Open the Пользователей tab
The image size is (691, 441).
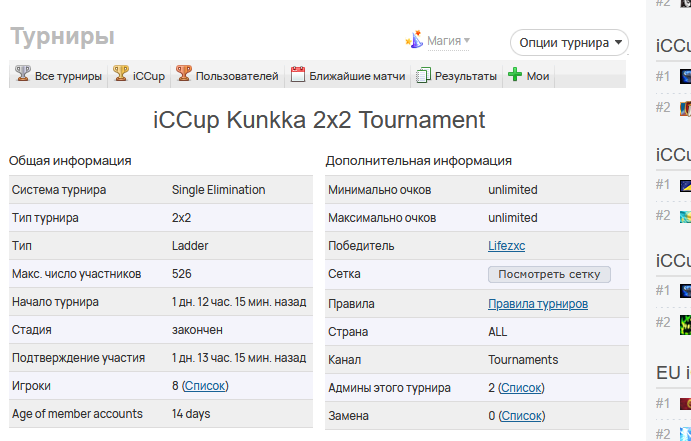(x=227, y=75)
